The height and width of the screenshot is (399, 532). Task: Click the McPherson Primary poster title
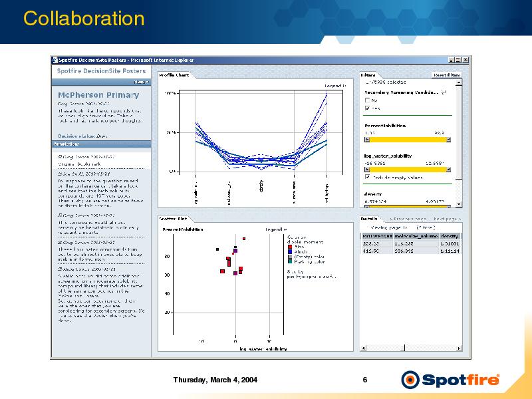[x=98, y=95]
